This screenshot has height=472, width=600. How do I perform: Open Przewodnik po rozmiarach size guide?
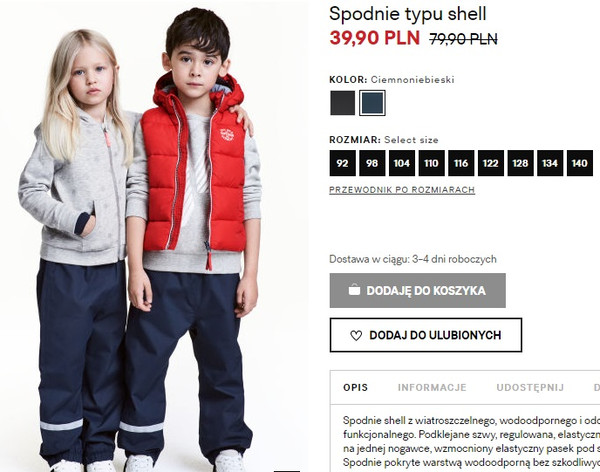click(402, 190)
